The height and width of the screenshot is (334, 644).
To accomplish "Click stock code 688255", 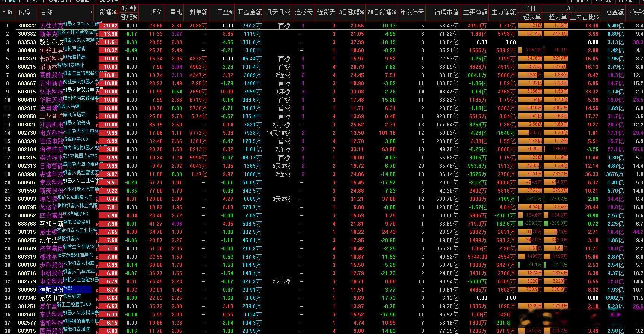I will point(27,240).
